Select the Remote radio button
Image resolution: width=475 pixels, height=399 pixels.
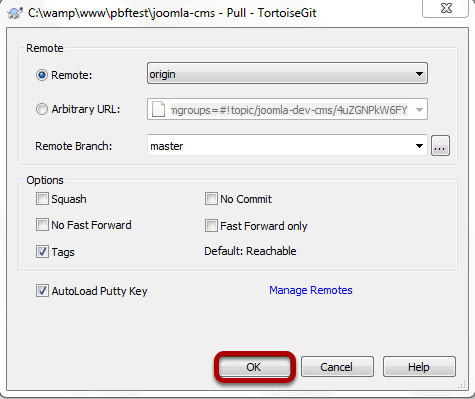pos(42,75)
